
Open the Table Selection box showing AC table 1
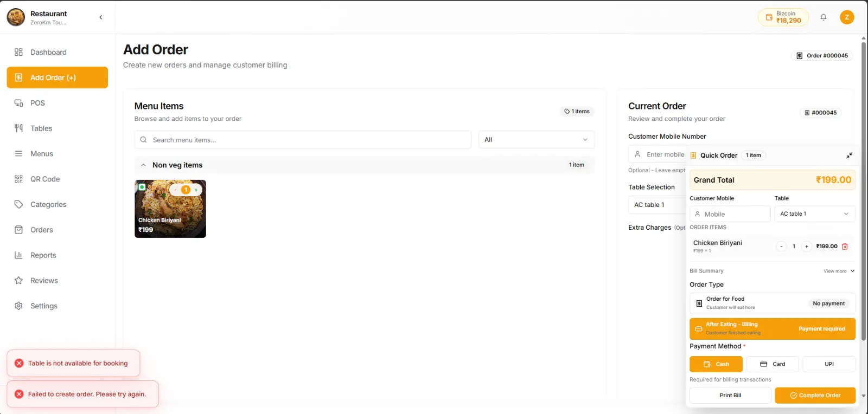pyautogui.click(x=658, y=205)
